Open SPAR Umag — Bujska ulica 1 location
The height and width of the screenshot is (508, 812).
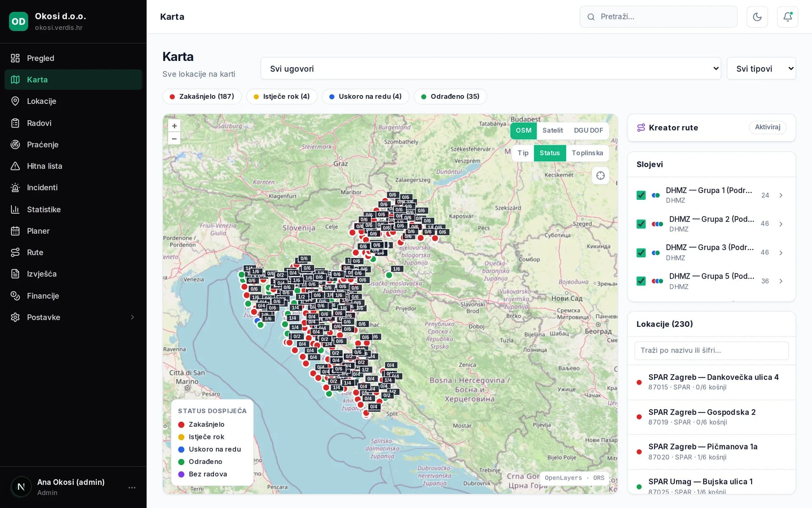(711, 483)
